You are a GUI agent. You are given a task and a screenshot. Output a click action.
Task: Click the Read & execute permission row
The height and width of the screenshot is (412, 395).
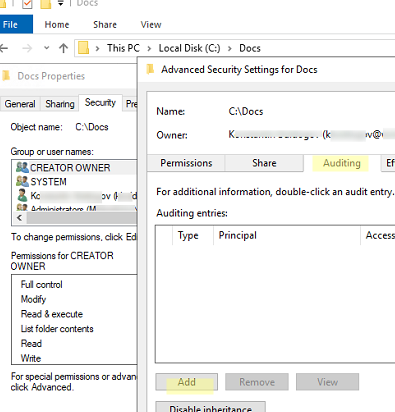pos(52,314)
